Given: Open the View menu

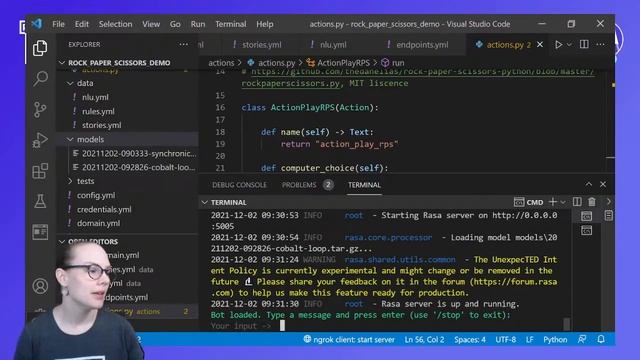Looking at the screenshot, I should (151, 24).
